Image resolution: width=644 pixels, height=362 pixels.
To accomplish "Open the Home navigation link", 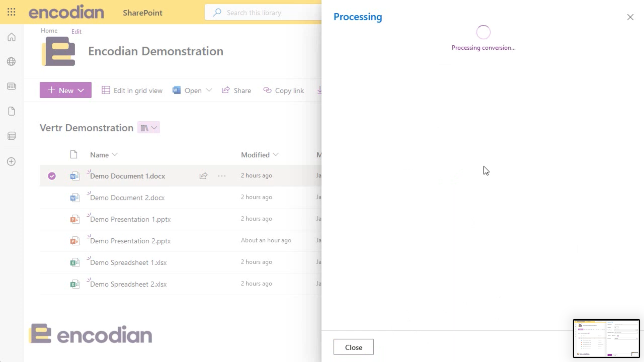I will pyautogui.click(x=49, y=31).
